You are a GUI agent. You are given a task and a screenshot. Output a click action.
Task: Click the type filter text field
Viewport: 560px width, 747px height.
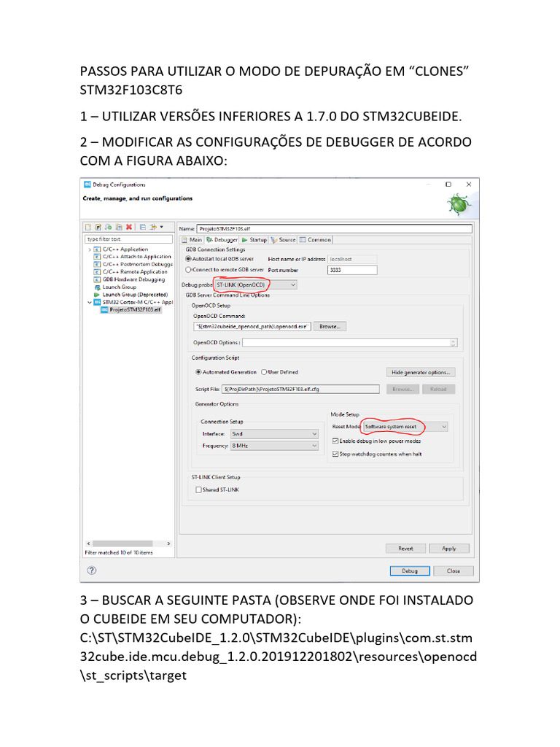[x=128, y=239]
